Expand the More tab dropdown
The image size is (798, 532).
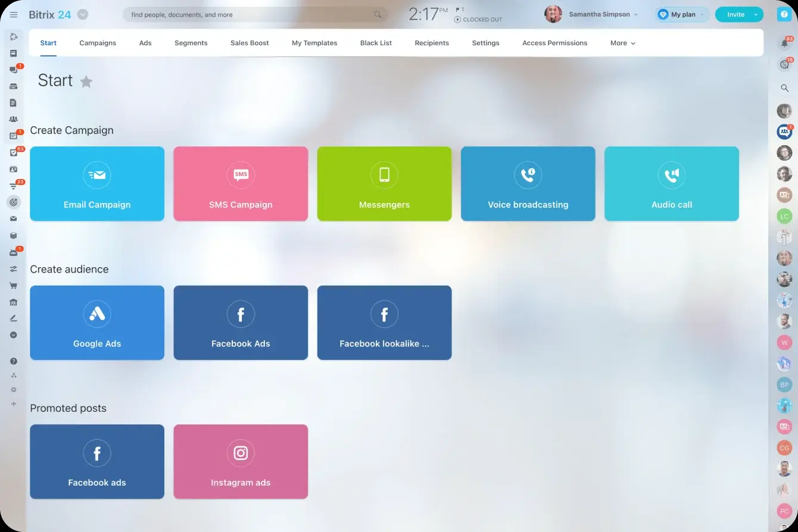(622, 43)
